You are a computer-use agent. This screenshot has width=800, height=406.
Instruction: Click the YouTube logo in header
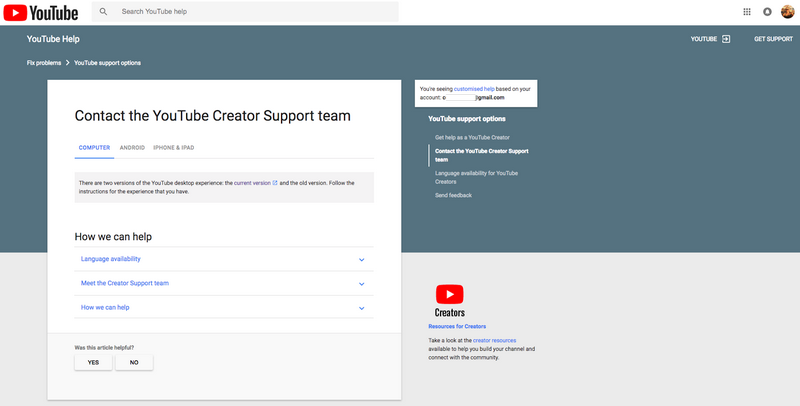tap(41, 12)
